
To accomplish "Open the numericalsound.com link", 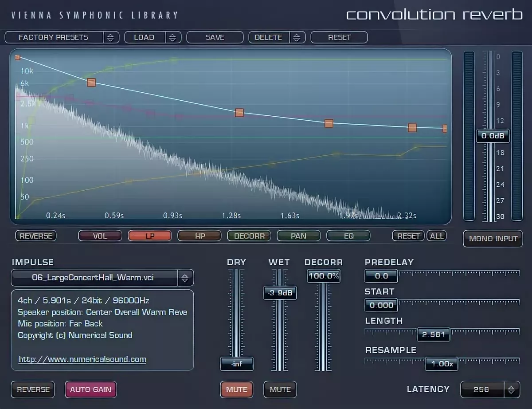I will tap(82, 359).
